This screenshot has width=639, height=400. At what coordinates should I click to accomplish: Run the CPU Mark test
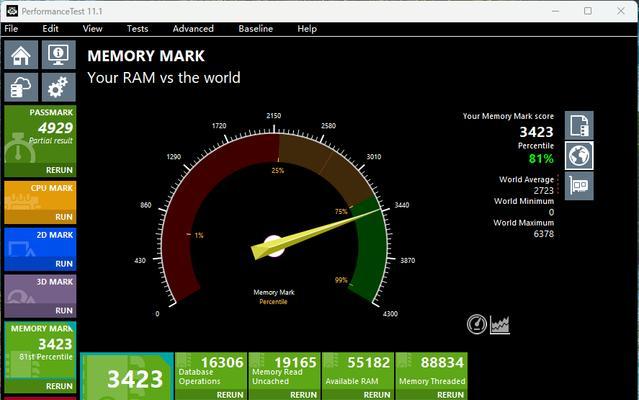tap(64, 217)
